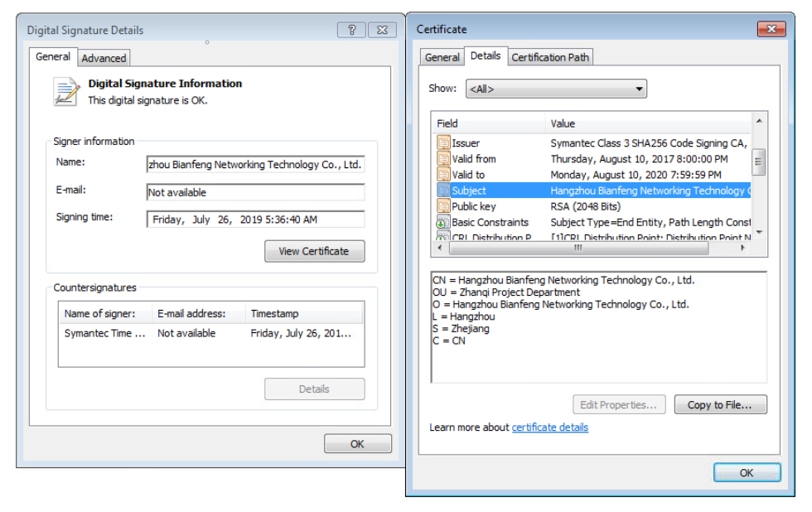Click the Basic Constraints extension icon
Screen dimensions: 812x512
coord(443,222)
